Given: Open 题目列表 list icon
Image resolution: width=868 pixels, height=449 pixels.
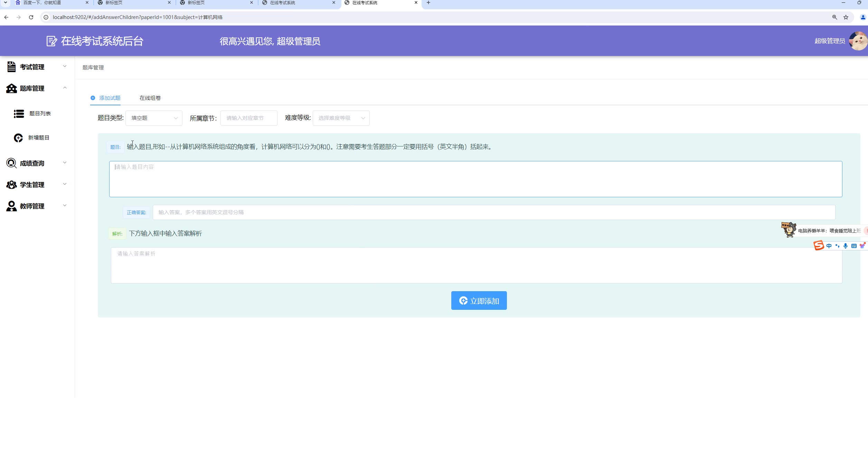Looking at the screenshot, I should (19, 114).
